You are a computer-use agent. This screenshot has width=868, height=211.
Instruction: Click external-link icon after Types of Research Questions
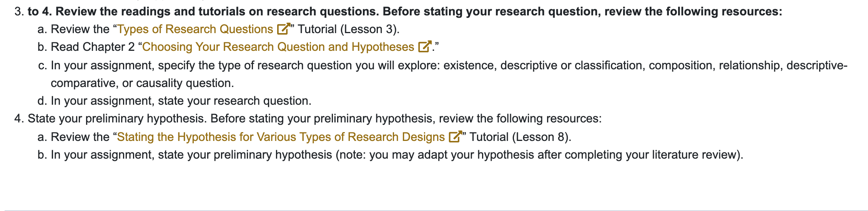point(283,29)
